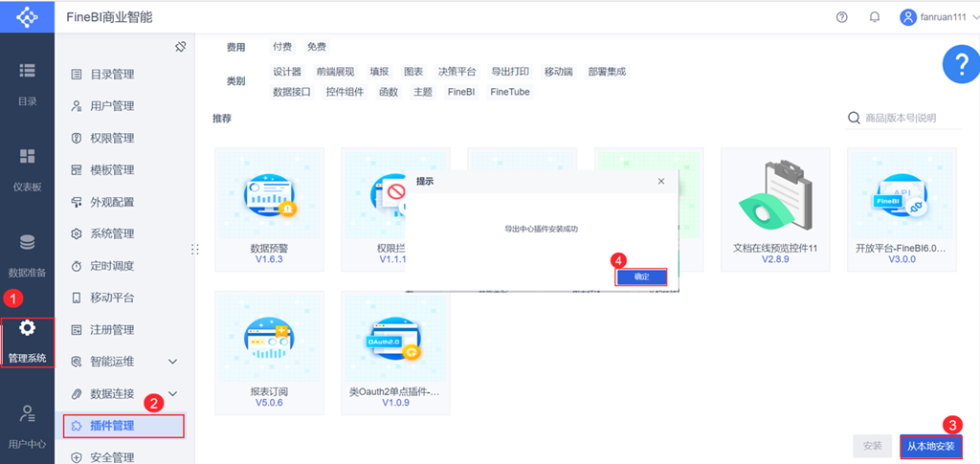Open 管理系统 gear section
This screenshot has height=464, width=980.
coord(27,342)
